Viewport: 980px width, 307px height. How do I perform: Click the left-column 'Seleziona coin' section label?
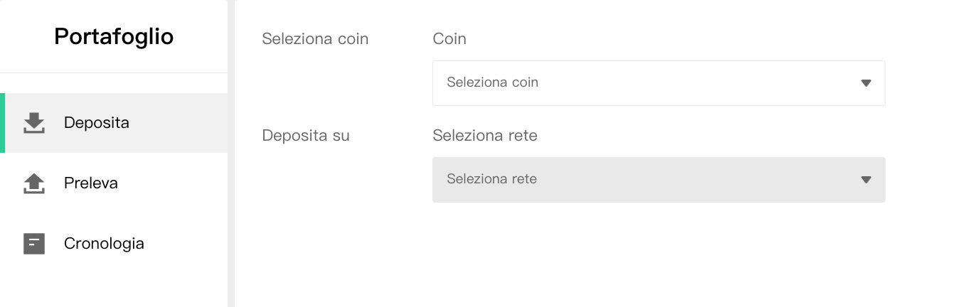[x=315, y=38]
